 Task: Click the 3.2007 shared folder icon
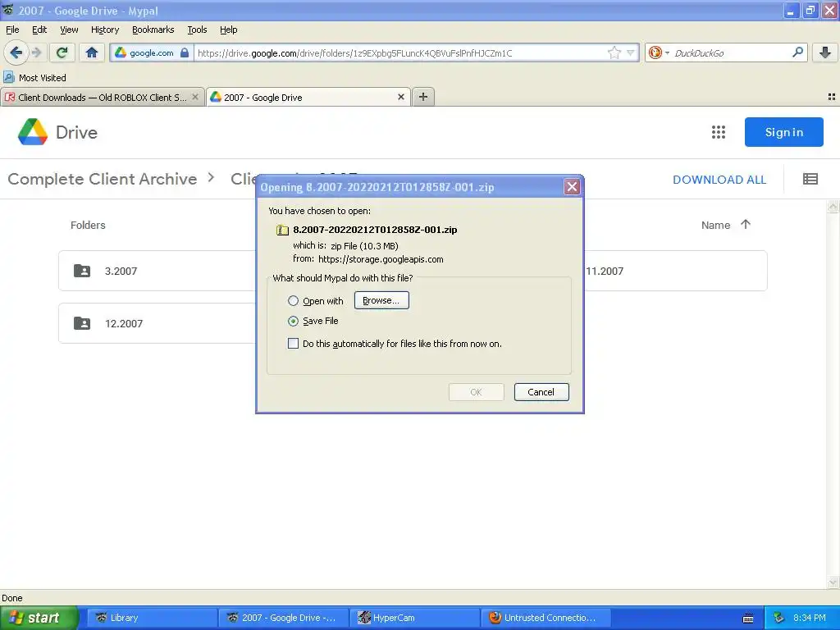82,271
